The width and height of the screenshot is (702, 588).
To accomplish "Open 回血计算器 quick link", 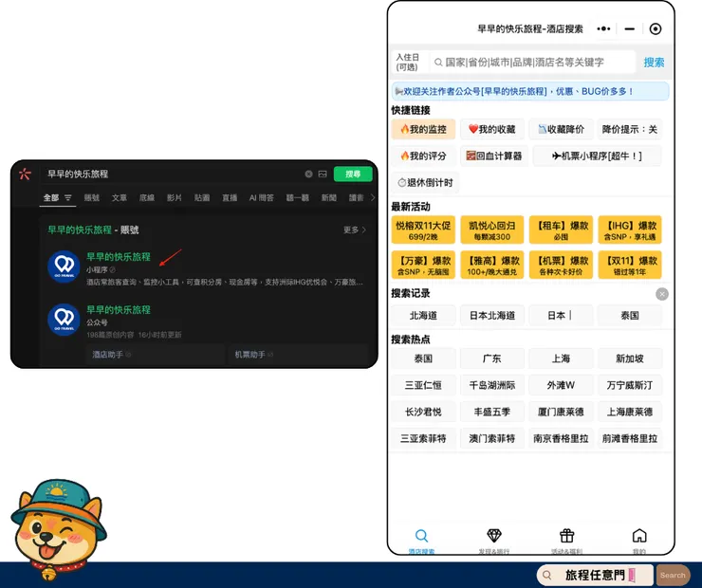I will (494, 156).
